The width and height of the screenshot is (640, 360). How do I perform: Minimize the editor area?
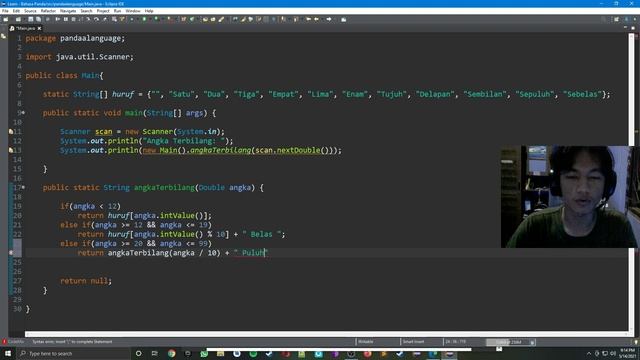pyautogui.click(x=625, y=28)
